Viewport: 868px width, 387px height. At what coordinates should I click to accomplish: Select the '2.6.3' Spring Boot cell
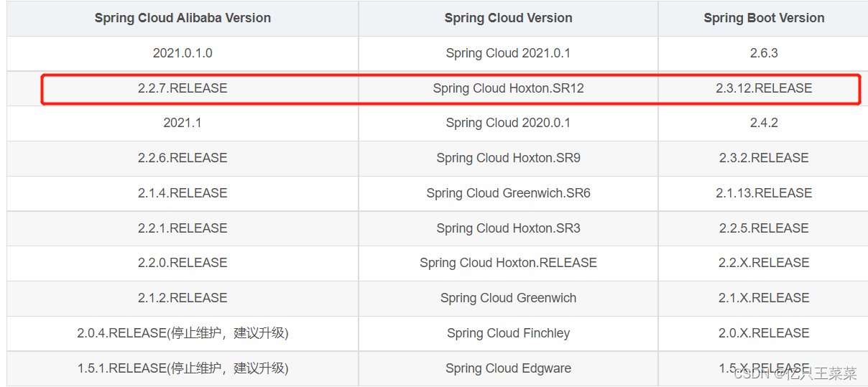pyautogui.click(x=763, y=53)
